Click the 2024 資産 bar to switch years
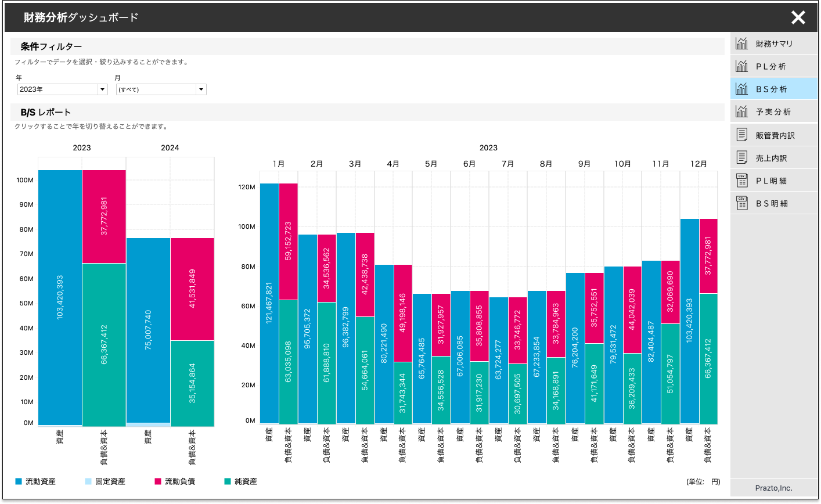 (x=147, y=325)
